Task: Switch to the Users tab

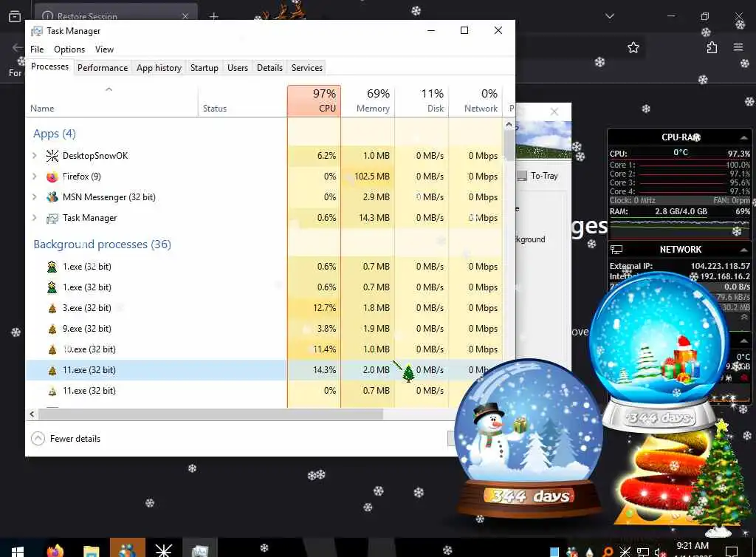Action: (x=238, y=68)
